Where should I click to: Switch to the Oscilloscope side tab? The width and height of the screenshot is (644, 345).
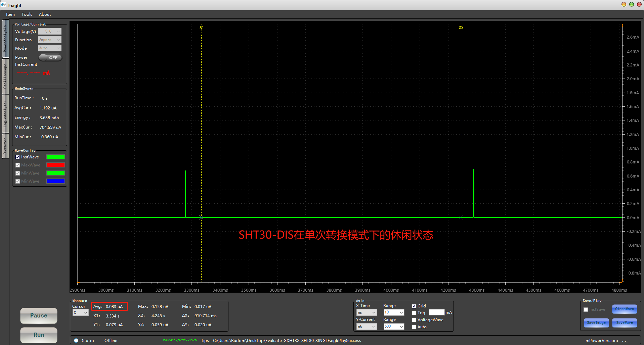(x=5, y=76)
